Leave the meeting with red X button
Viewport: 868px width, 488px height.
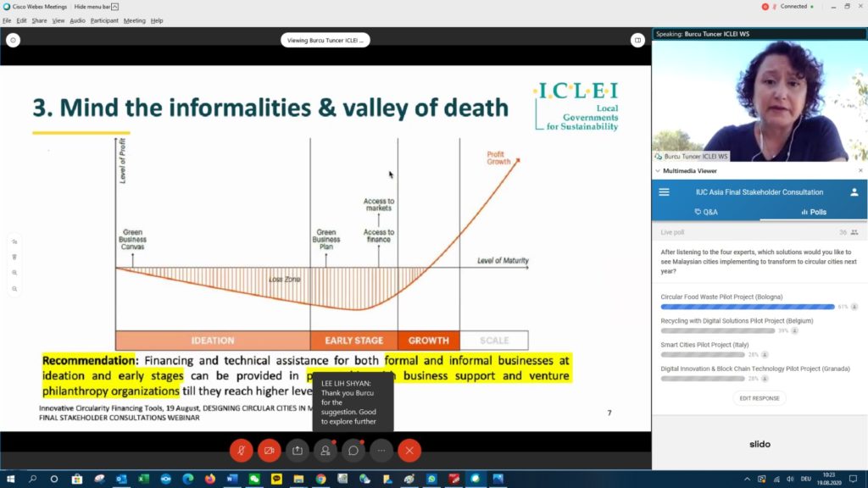tap(409, 451)
